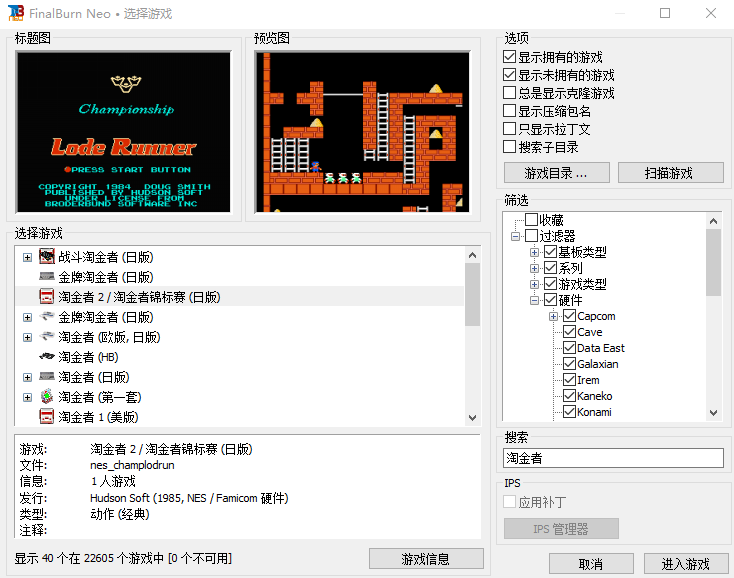Uncheck the 游戏类型 filter checkbox
The image size is (734, 578).
point(550,284)
